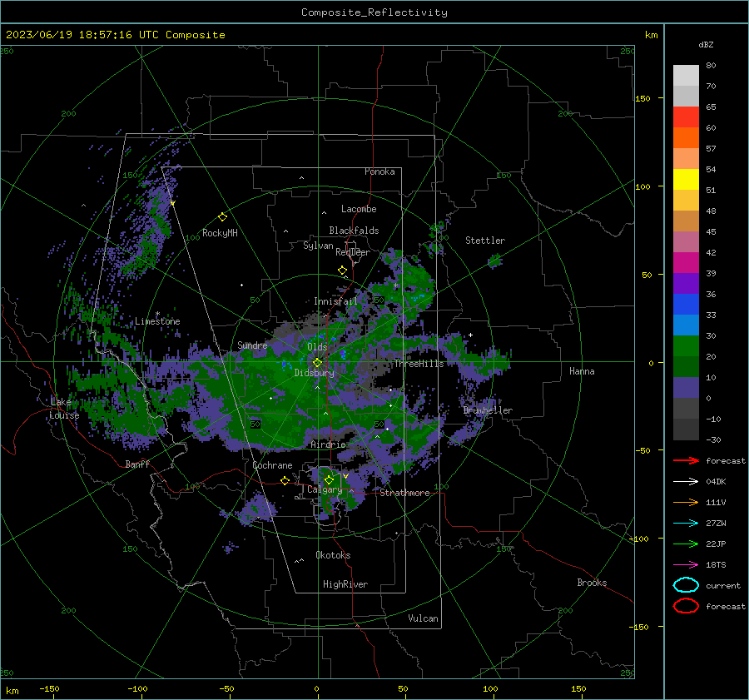Click the red 'forecast' ellipse legend icon

686,606
